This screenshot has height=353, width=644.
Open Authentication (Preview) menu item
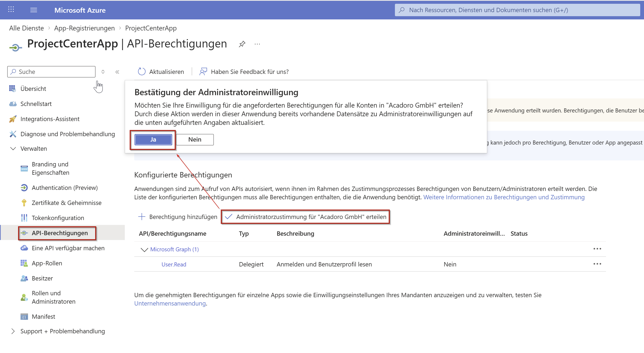point(65,188)
